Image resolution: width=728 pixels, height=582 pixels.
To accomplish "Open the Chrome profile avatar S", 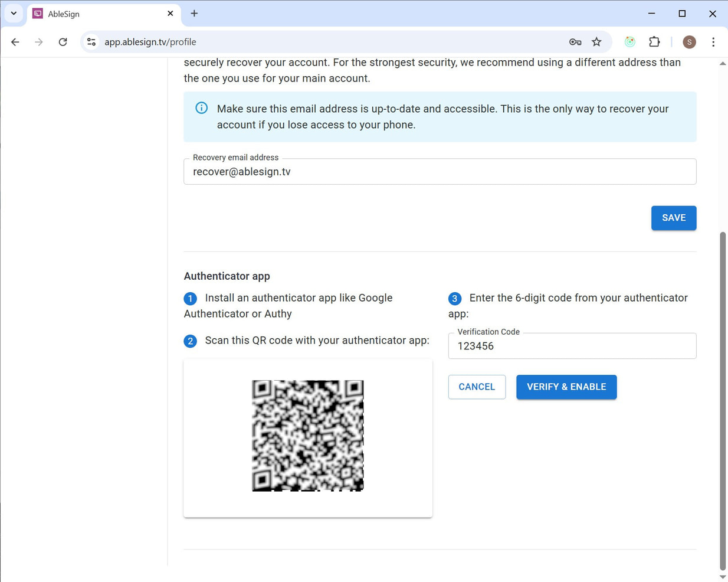I will (x=689, y=42).
